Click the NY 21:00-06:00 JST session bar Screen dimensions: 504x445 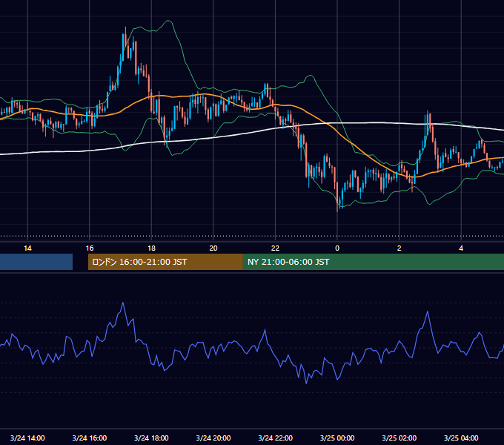pyautogui.click(x=373, y=262)
